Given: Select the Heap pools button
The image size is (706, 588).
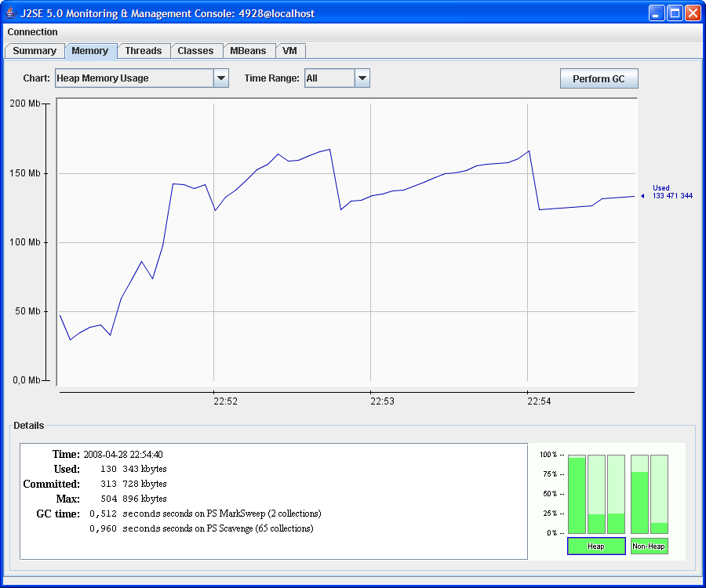Looking at the screenshot, I should coord(596,546).
